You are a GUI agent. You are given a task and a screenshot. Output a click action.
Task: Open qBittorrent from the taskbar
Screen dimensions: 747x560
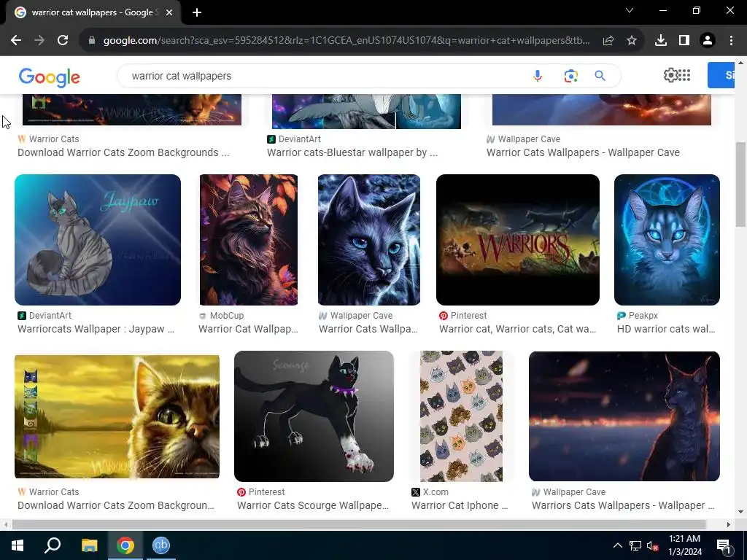tap(161, 545)
